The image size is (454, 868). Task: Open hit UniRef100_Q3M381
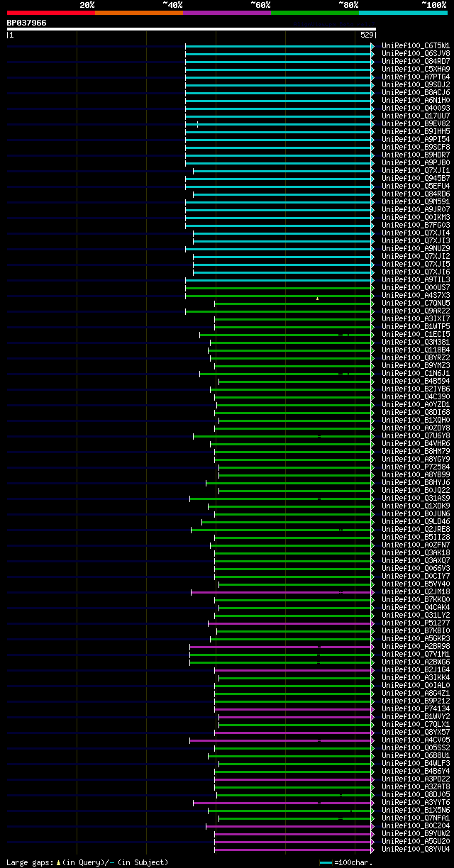(416, 342)
